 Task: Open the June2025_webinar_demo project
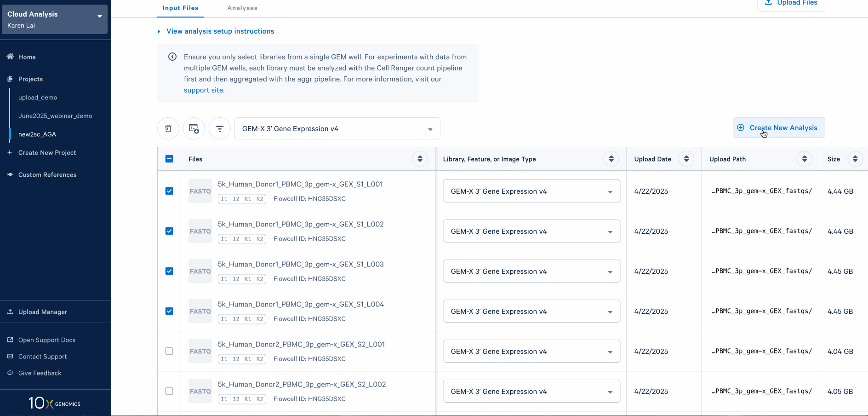pos(55,116)
